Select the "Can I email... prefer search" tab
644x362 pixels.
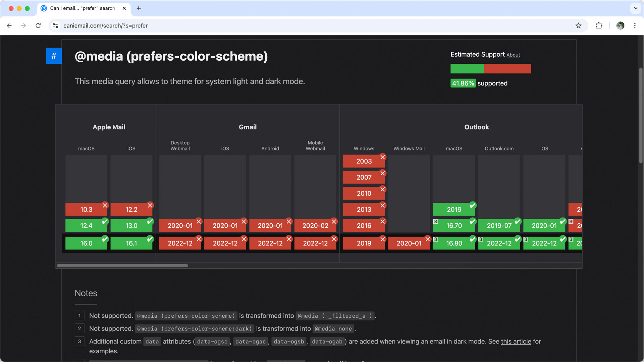(x=82, y=8)
